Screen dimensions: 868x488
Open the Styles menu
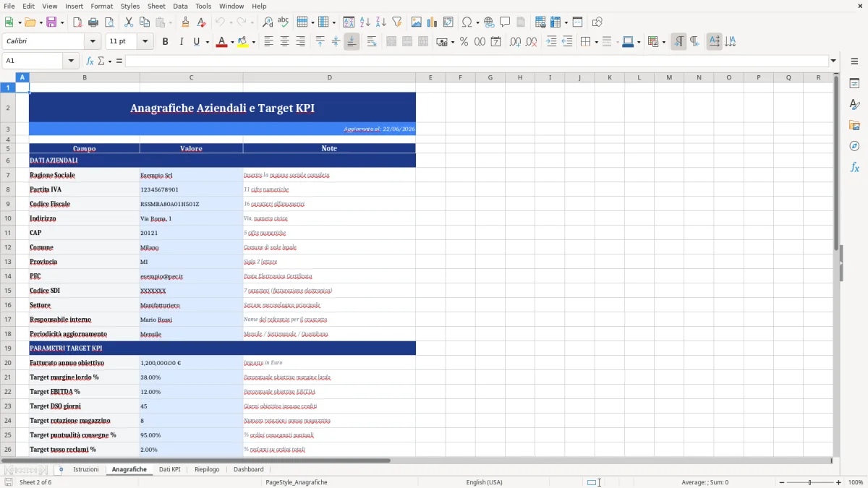point(130,6)
